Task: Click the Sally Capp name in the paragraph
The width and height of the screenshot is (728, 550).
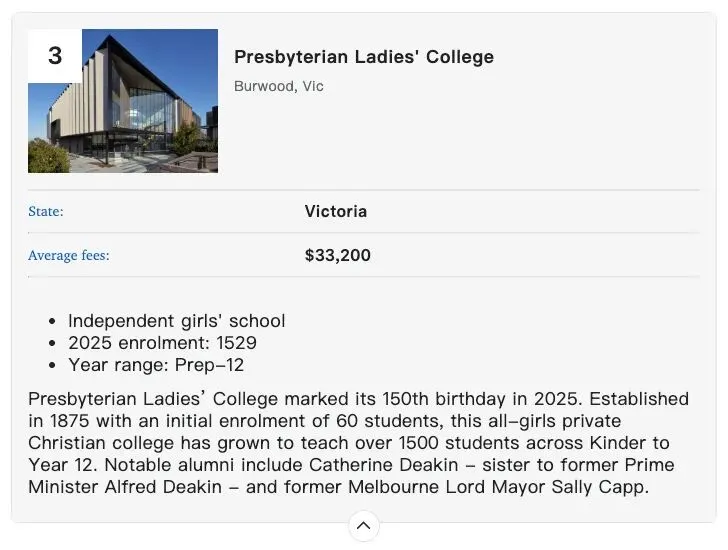Action: (598, 487)
